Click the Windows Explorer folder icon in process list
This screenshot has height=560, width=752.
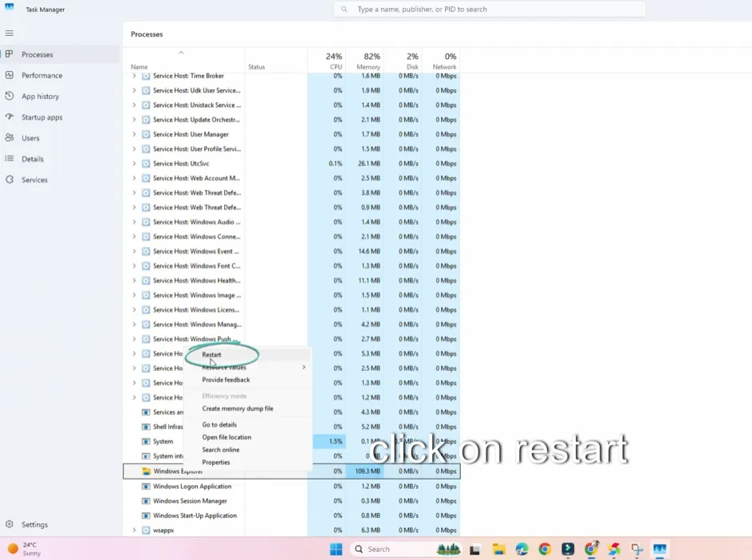click(146, 471)
